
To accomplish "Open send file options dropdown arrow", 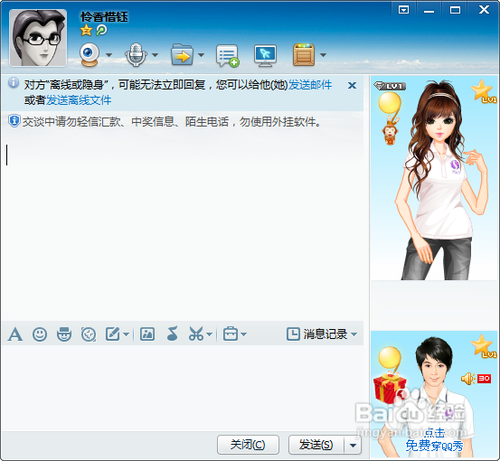I will 201,55.
